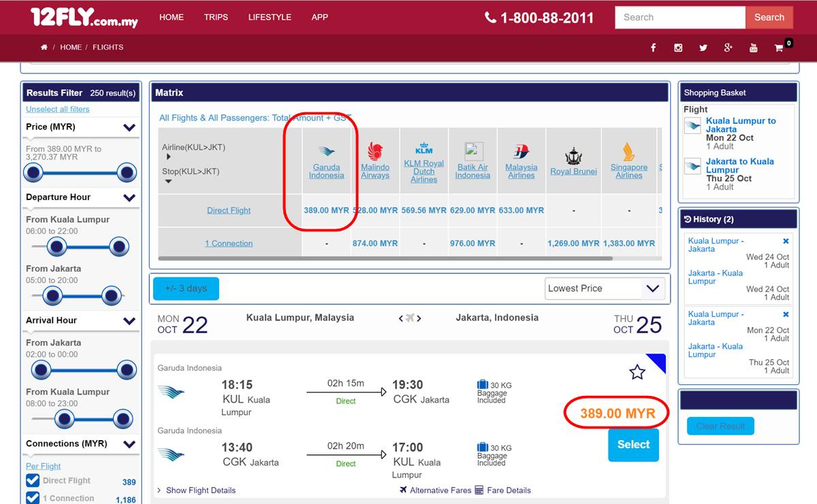Open the Twitter social icon
This screenshot has height=504, width=817.
[x=703, y=48]
